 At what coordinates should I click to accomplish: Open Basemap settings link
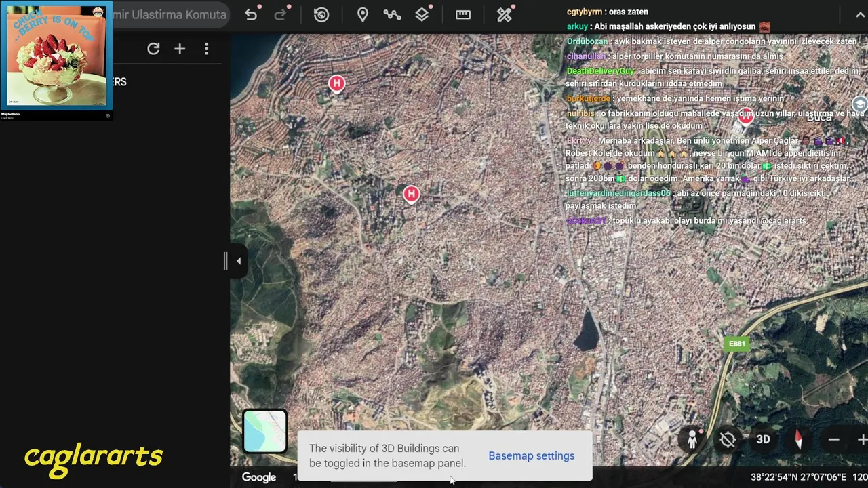click(x=532, y=455)
